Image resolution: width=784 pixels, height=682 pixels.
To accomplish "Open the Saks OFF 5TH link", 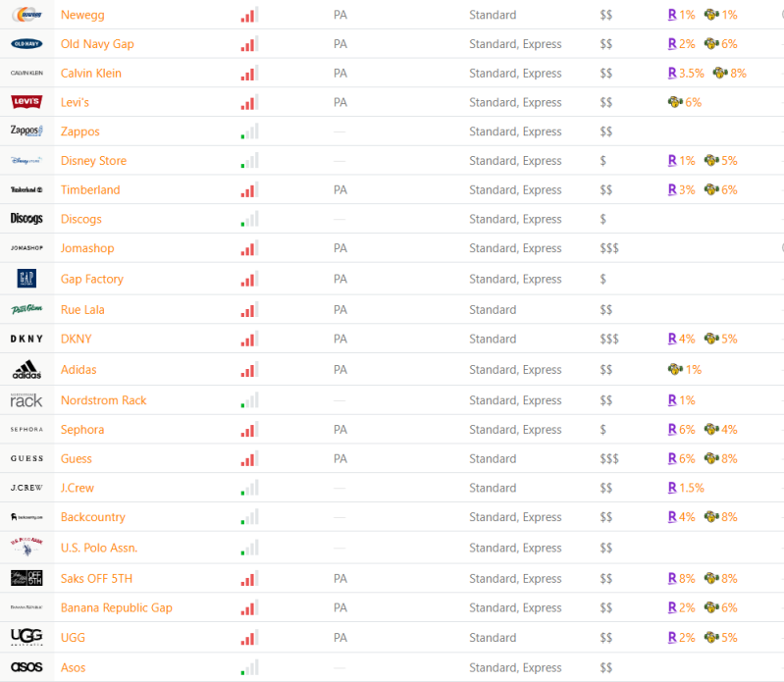I will point(96,579).
